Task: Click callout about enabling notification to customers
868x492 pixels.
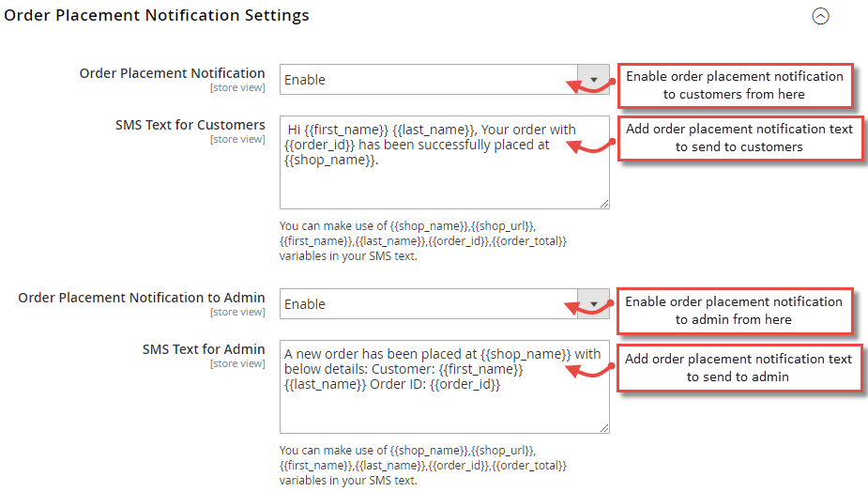Action: point(734,85)
